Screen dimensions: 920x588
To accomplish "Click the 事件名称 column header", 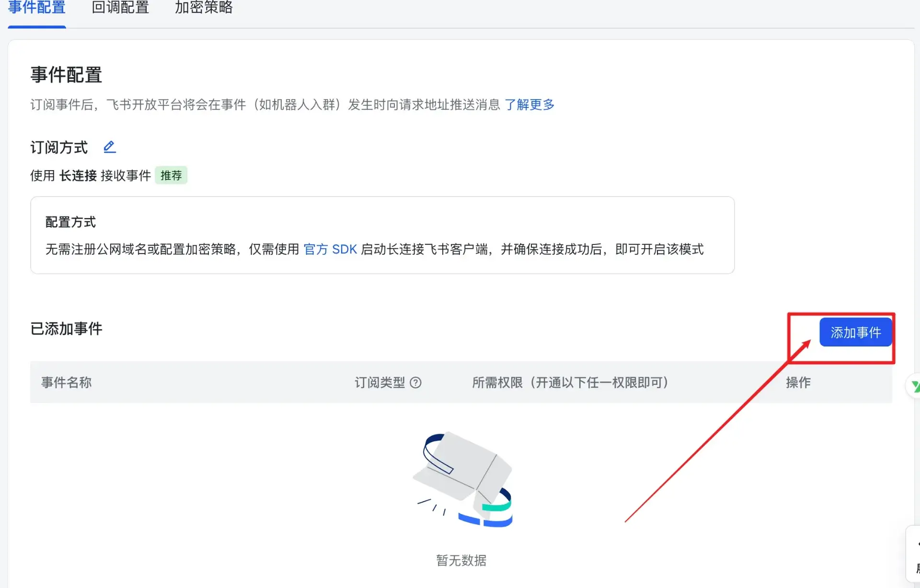I will tap(66, 382).
